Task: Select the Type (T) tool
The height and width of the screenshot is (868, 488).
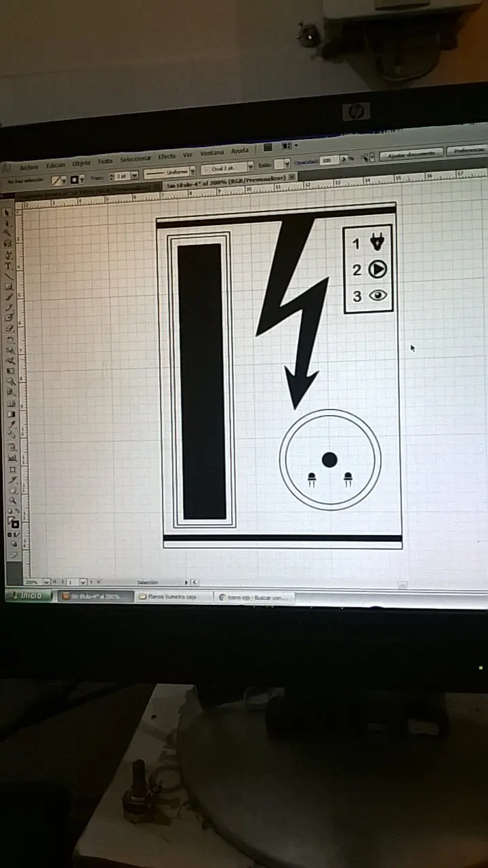Action: 9,266
